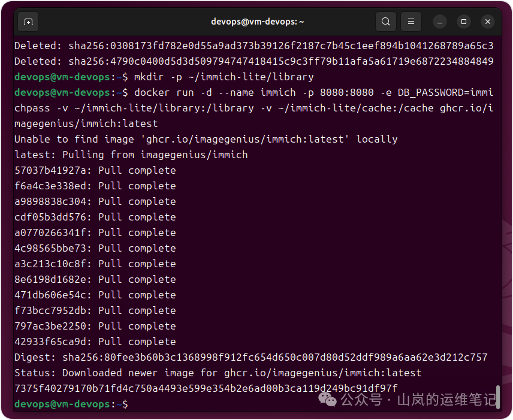The image size is (513, 420).
Task: Click the 'Status: Downloaded newer image' line
Action: click(x=218, y=373)
